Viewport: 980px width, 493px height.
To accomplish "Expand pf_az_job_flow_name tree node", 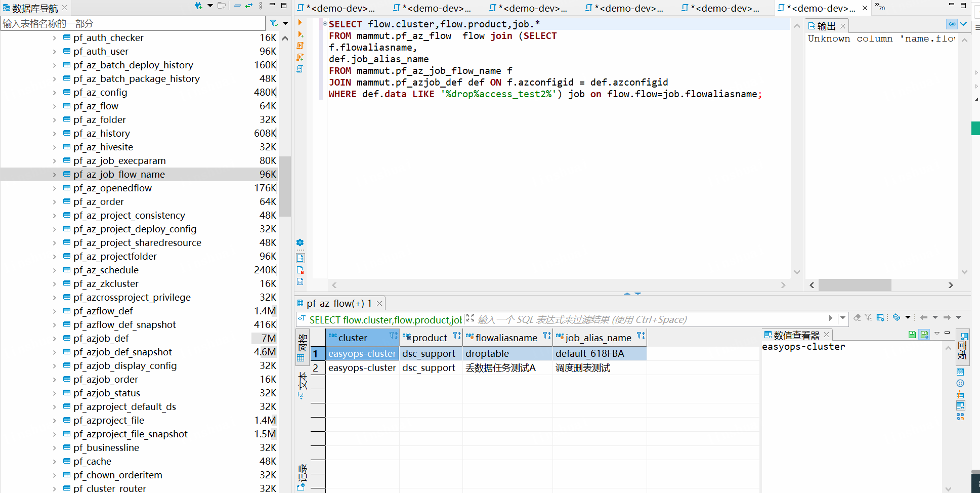I will click(x=55, y=175).
